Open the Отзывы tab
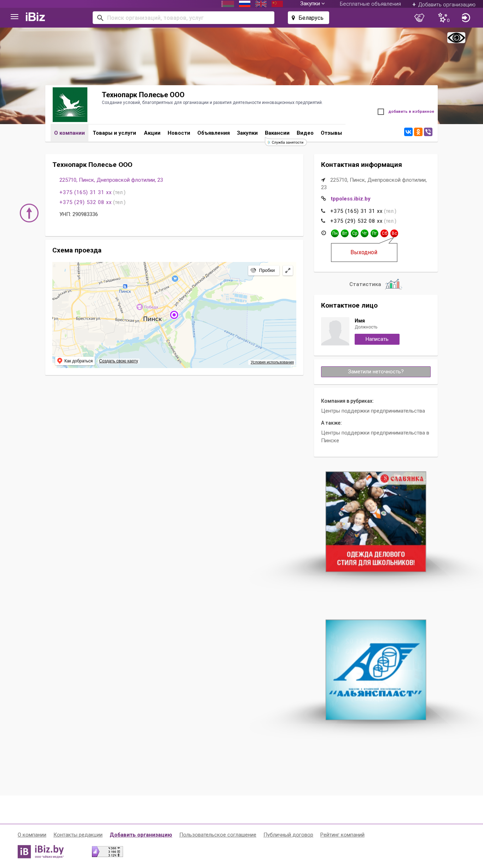This screenshot has height=868, width=483. [331, 133]
